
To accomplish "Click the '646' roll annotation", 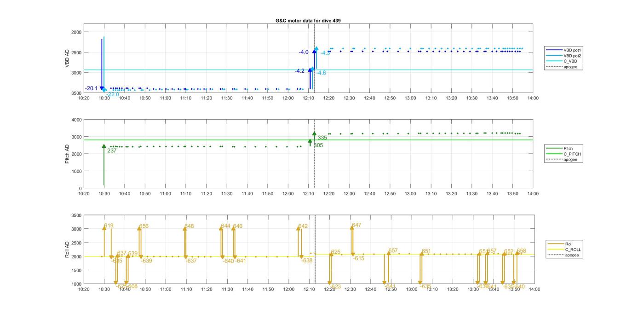I will pyautogui.click(x=237, y=226).
